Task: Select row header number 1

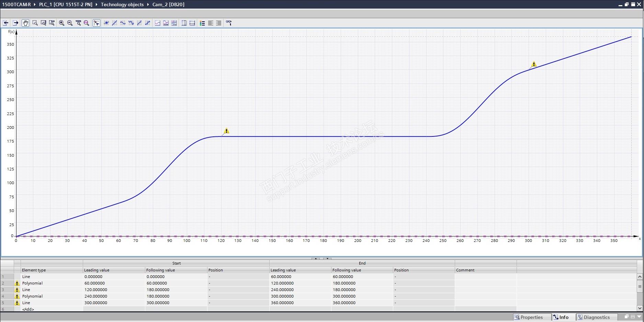Action: click(x=7, y=277)
